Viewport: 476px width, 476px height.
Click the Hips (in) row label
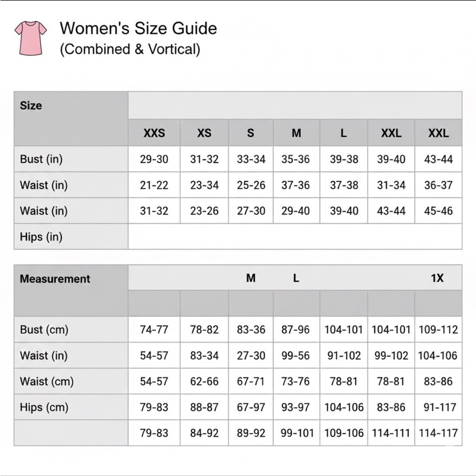pyautogui.click(x=41, y=237)
